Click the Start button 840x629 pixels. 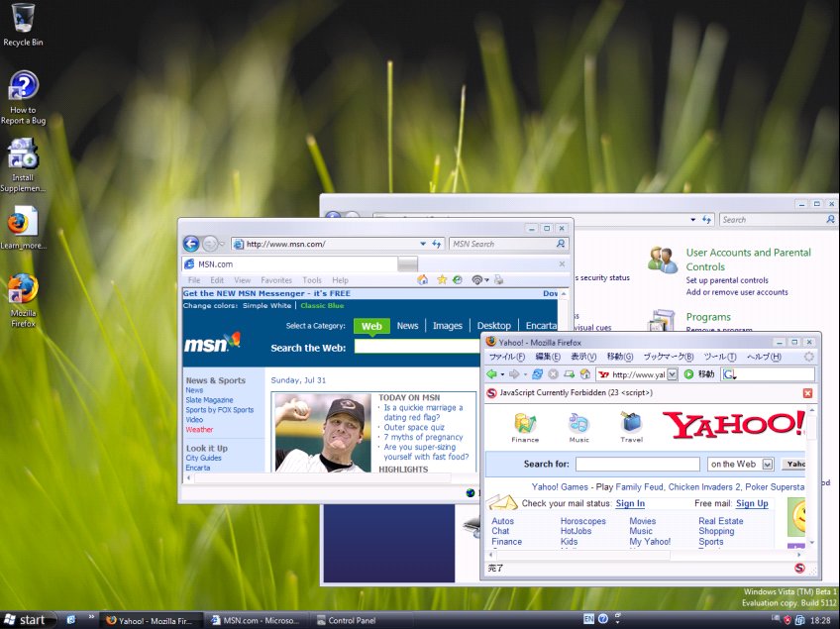(28, 620)
